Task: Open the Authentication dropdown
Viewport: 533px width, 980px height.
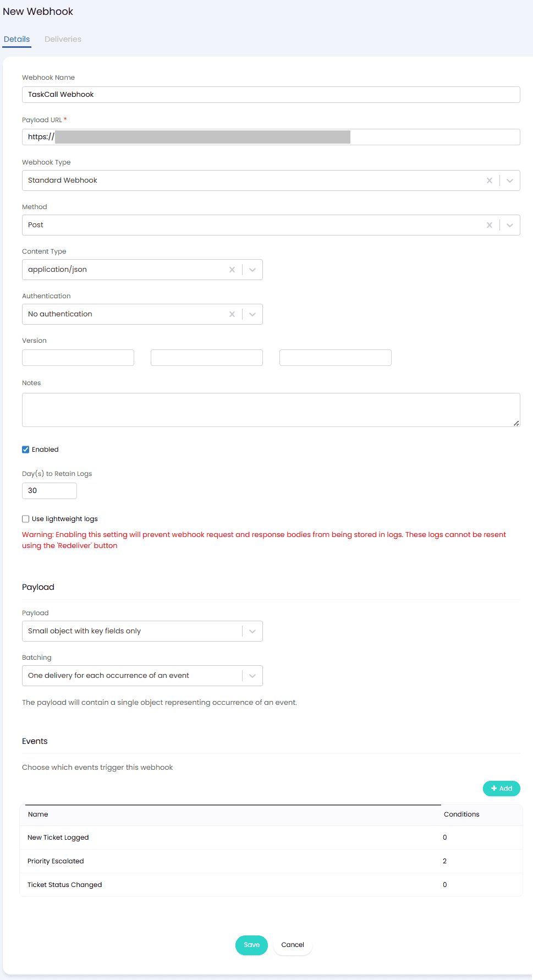Action: pyautogui.click(x=252, y=314)
